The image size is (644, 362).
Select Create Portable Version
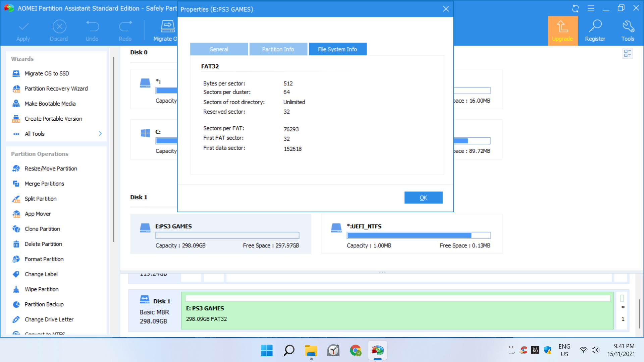(53, 119)
